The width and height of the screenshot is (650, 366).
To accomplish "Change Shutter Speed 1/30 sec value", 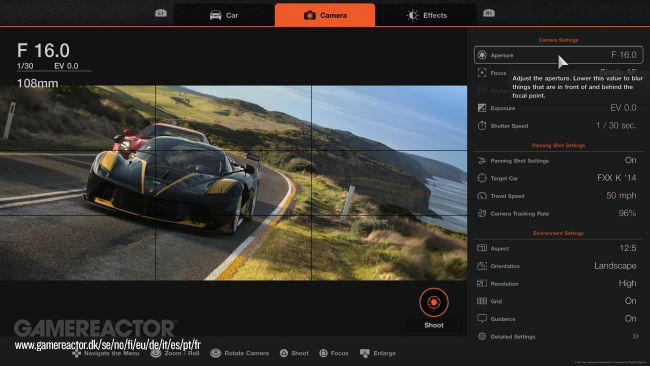I will coord(616,125).
